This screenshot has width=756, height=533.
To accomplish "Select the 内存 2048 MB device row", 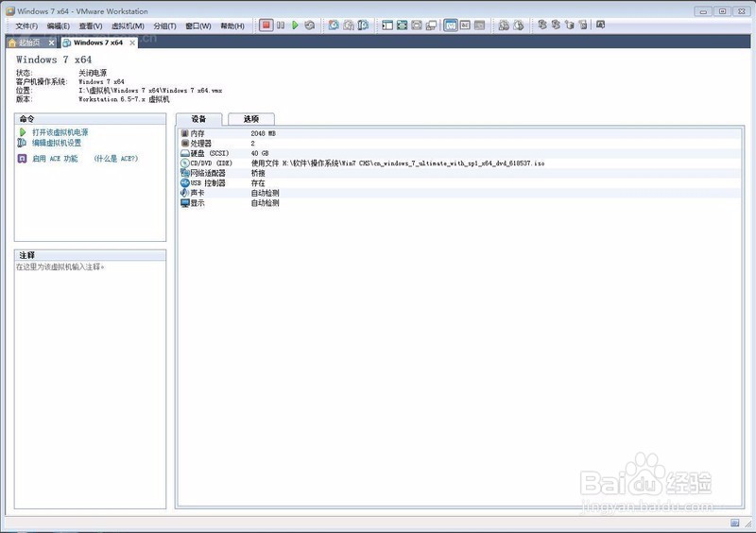I will pos(459,133).
